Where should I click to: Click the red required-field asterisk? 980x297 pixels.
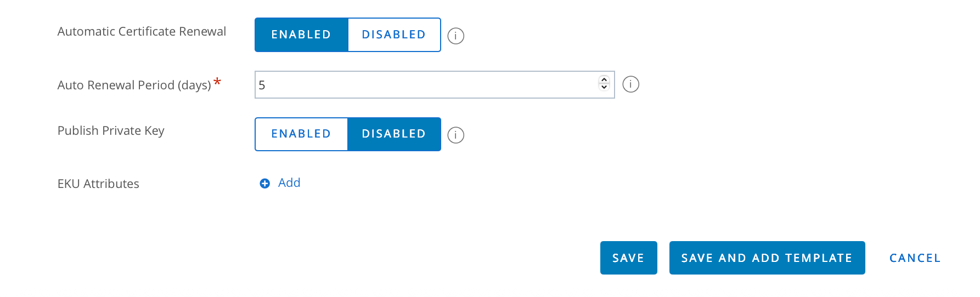pos(217,82)
